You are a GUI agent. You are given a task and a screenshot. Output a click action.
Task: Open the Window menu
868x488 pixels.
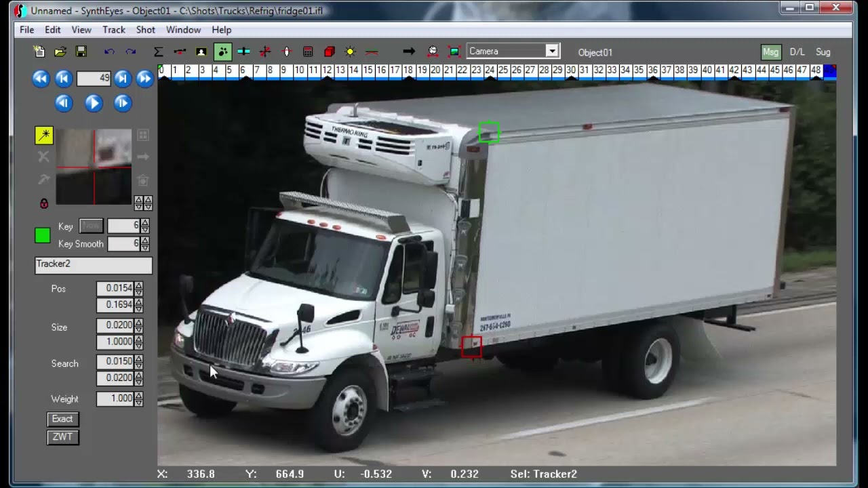pos(183,30)
